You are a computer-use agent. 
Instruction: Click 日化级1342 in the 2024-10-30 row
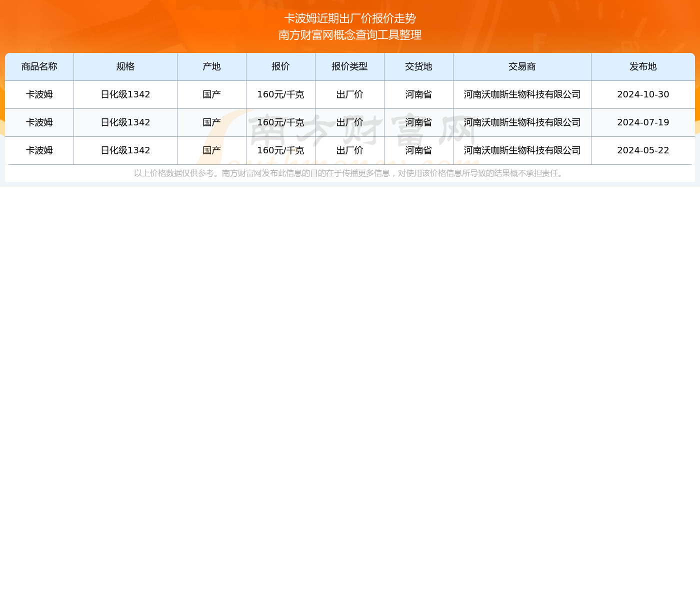pyautogui.click(x=125, y=94)
